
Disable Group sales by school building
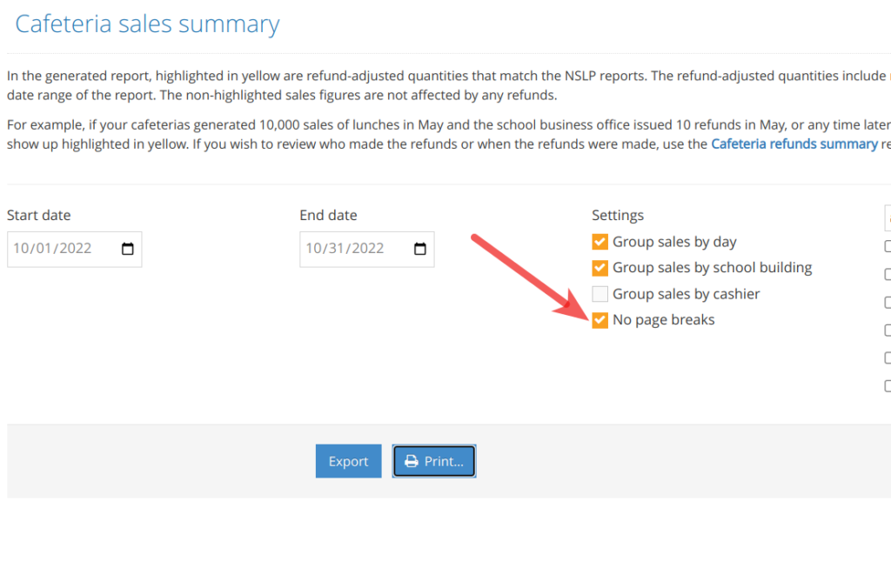coord(600,267)
